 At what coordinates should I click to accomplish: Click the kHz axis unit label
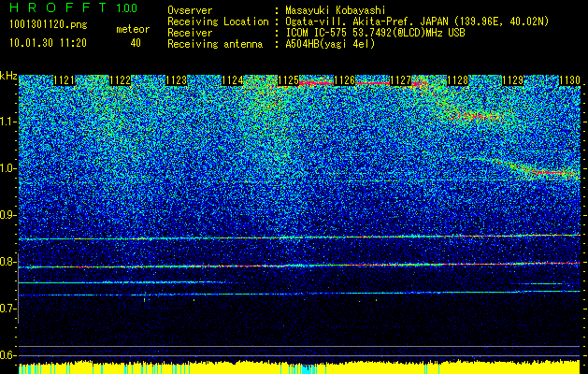tap(8, 76)
